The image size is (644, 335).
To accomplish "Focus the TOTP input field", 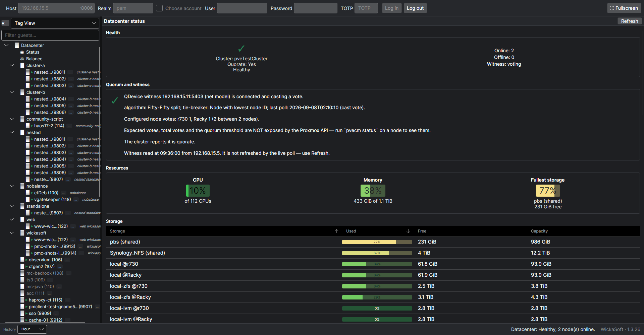I will 366,8.
